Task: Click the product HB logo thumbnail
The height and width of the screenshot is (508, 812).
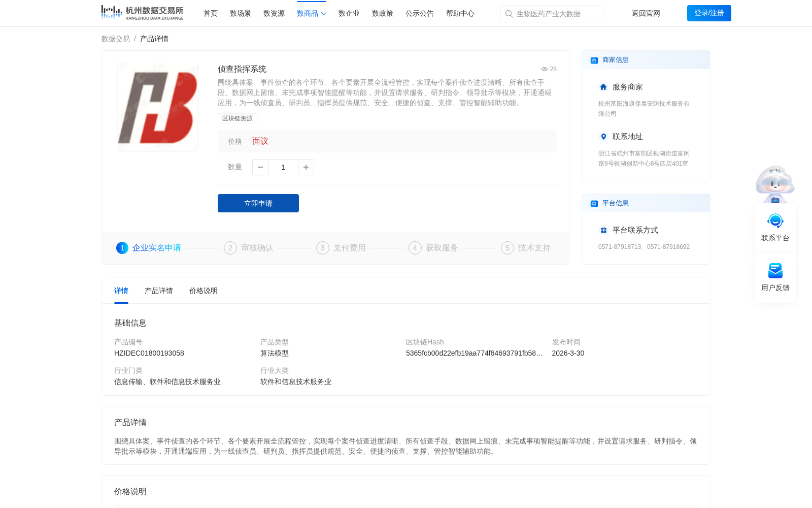Action: [x=158, y=107]
